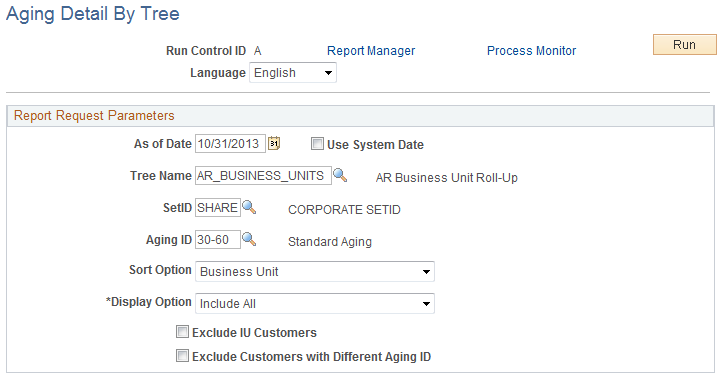Enable the Use System Date checkbox

(x=317, y=144)
